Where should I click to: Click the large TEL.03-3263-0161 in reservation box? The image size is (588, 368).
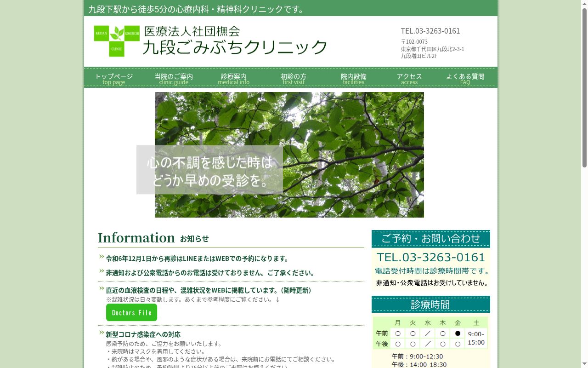click(x=431, y=257)
